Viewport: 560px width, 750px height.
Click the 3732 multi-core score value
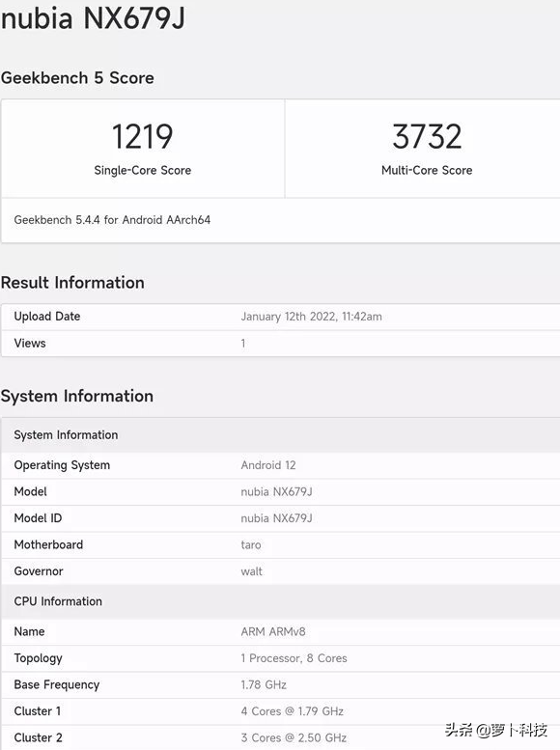(x=427, y=137)
